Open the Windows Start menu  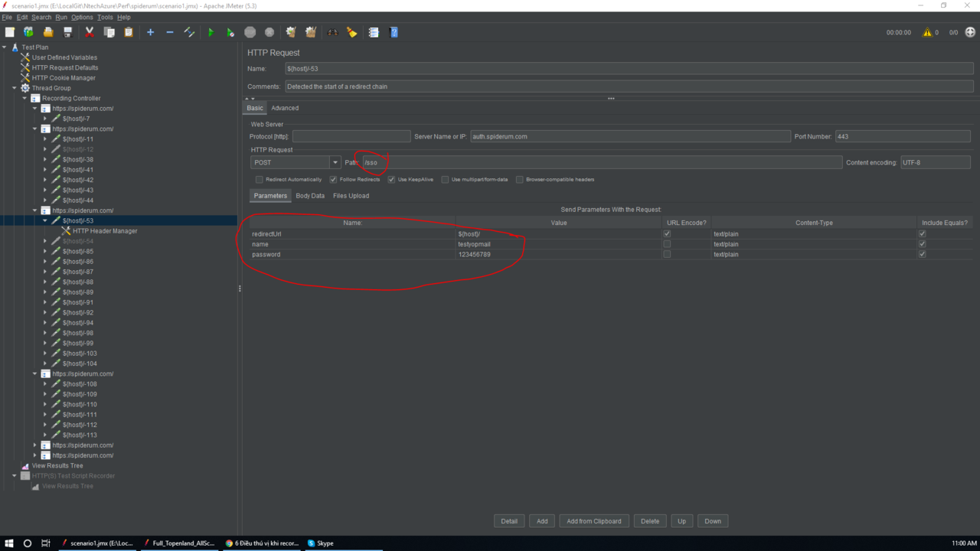point(9,543)
